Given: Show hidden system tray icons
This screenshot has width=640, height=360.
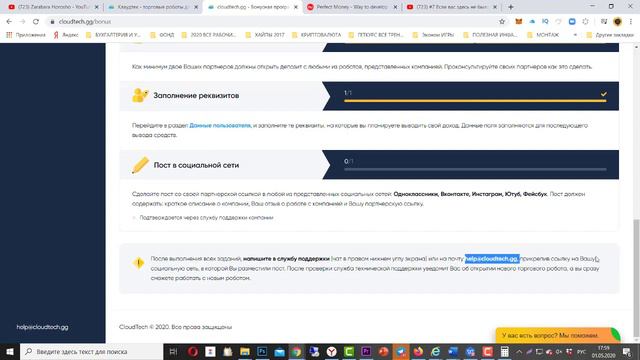Looking at the screenshot, I should pyautogui.click(x=519, y=351).
